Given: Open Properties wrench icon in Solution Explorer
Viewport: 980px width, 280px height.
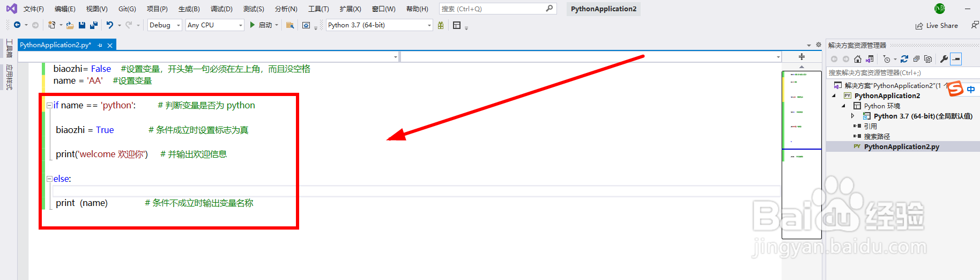Looking at the screenshot, I should [x=944, y=59].
